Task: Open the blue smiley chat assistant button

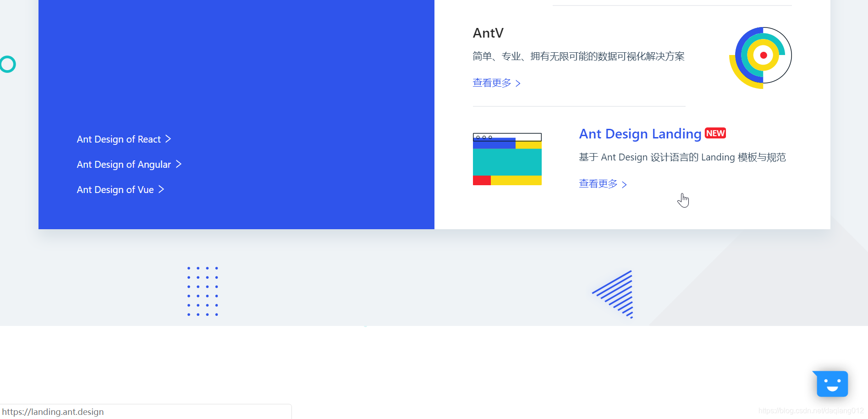Action: pos(831,384)
